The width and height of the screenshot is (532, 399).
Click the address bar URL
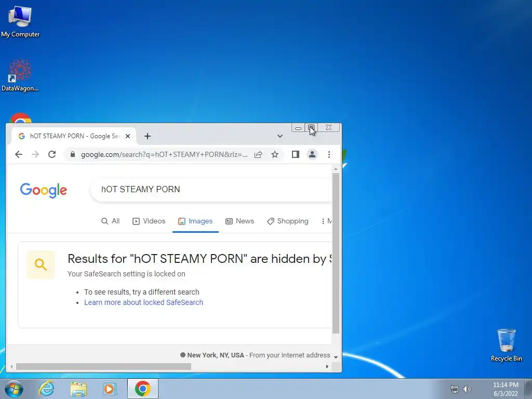point(164,155)
